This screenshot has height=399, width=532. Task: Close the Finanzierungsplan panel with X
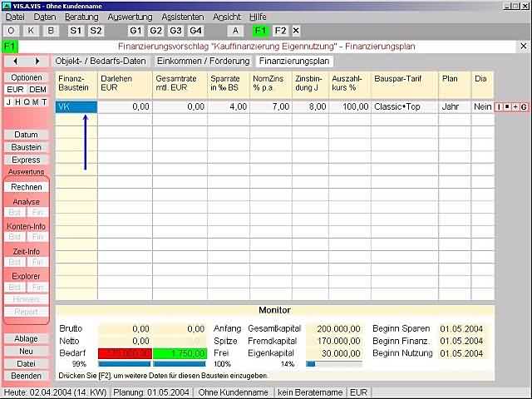[524, 46]
